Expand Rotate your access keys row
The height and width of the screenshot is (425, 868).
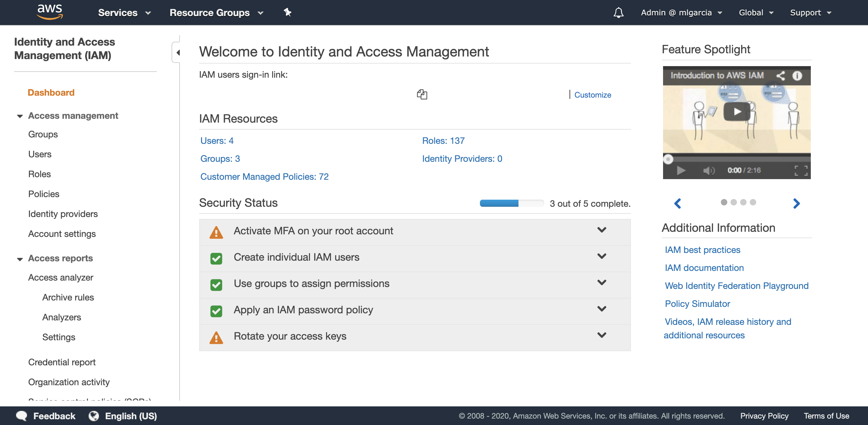601,335
